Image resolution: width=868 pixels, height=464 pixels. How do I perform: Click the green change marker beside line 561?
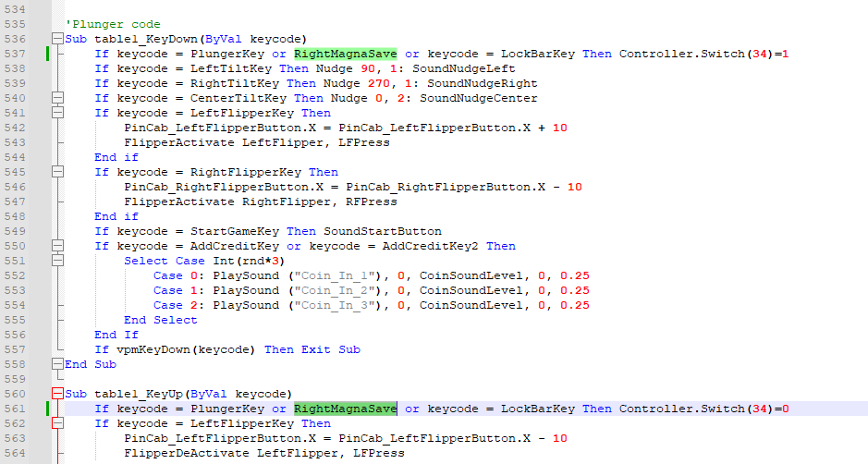[x=48, y=409]
